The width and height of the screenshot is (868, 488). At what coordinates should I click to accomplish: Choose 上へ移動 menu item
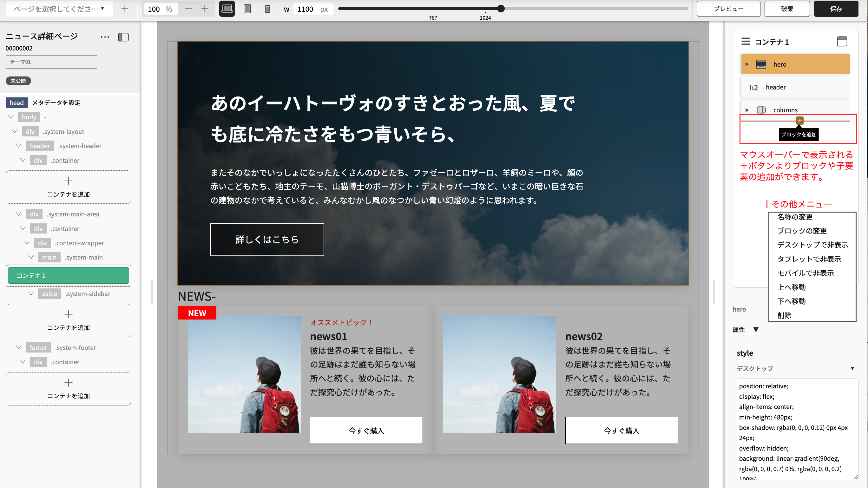[x=791, y=287]
